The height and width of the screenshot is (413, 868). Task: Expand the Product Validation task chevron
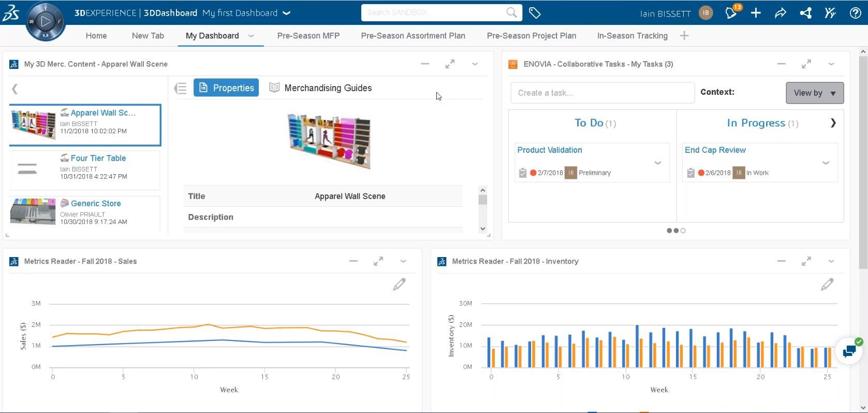point(658,163)
